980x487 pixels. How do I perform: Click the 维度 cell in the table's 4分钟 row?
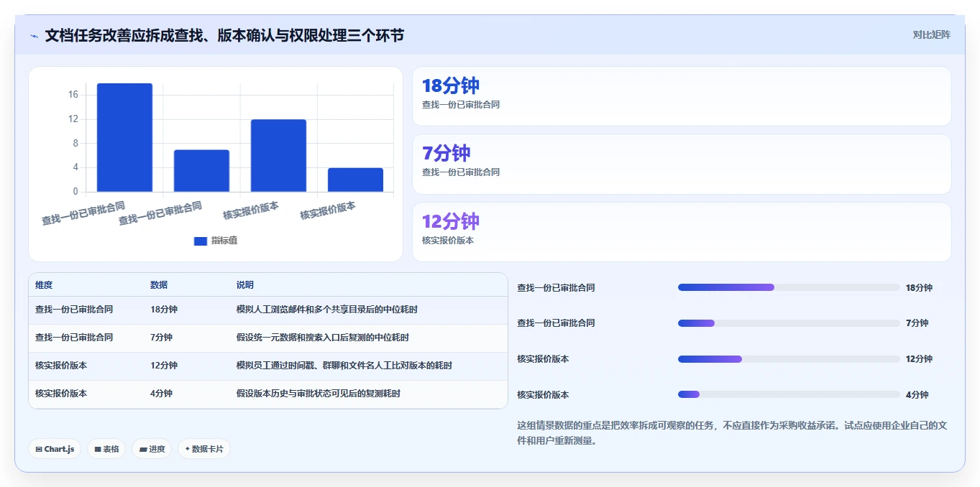click(61, 394)
